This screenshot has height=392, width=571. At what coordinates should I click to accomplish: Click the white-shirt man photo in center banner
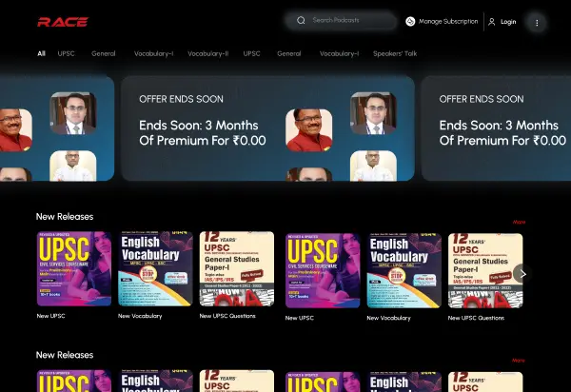(373, 166)
